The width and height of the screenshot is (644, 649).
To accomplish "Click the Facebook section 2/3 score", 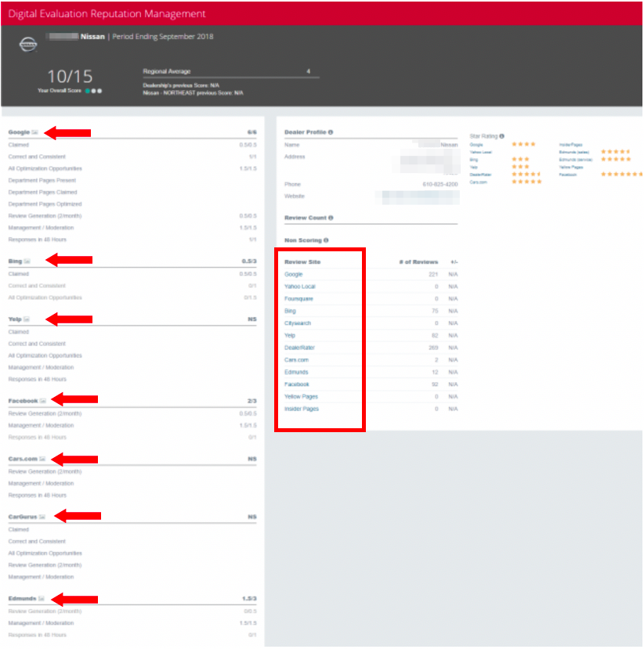I will pyautogui.click(x=251, y=401).
